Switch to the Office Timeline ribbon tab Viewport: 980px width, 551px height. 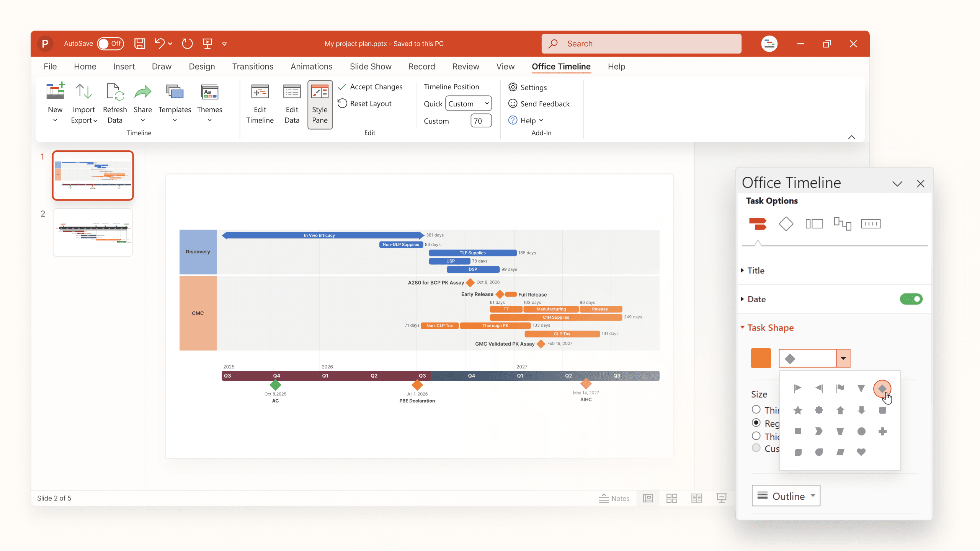pyautogui.click(x=561, y=66)
